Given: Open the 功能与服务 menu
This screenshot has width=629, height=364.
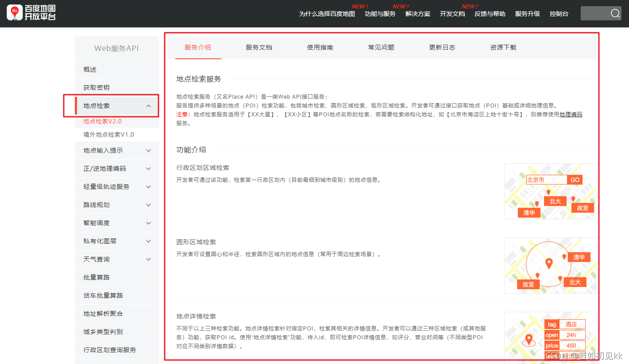Looking at the screenshot, I should click(380, 14).
